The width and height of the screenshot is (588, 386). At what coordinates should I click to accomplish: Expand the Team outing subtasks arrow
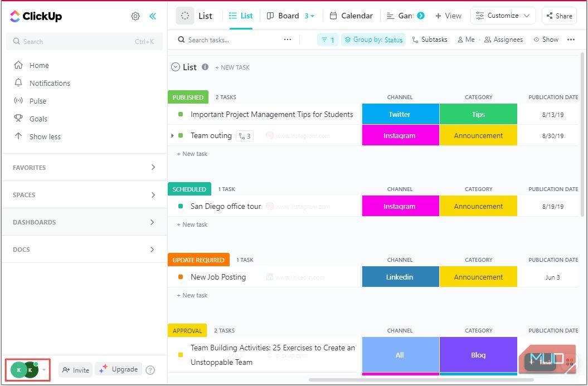pos(173,135)
